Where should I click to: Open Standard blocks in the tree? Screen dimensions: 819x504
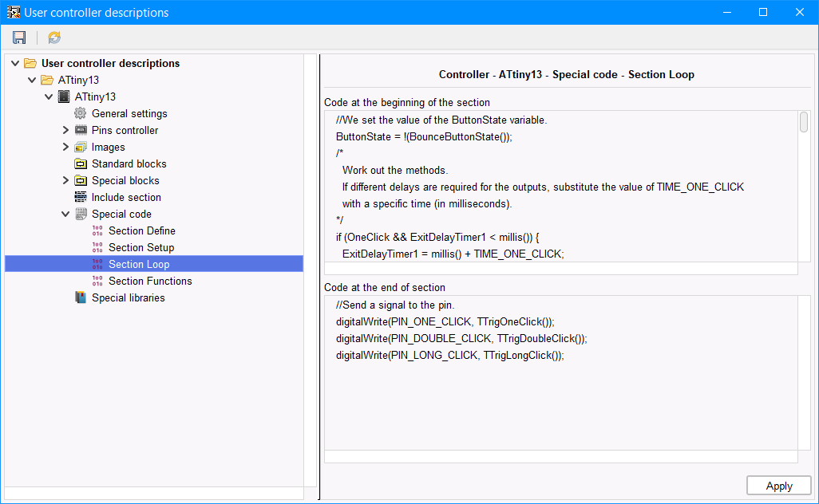point(129,163)
